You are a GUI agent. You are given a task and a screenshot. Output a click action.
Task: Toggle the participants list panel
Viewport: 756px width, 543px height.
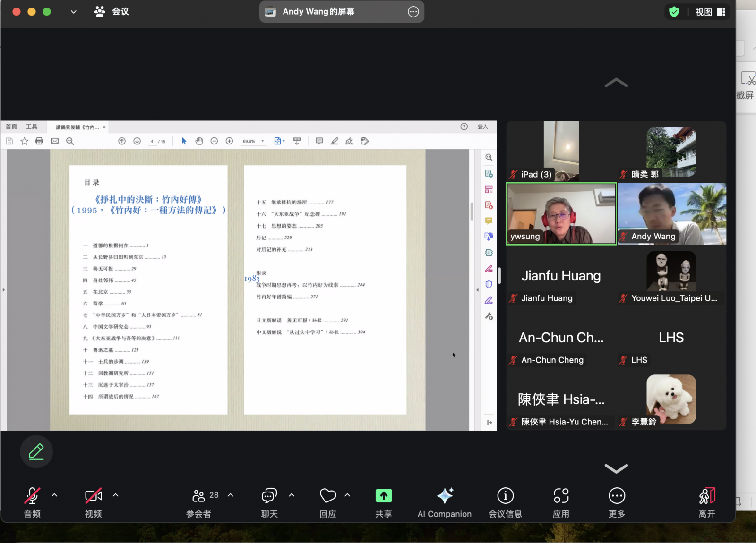(x=199, y=496)
